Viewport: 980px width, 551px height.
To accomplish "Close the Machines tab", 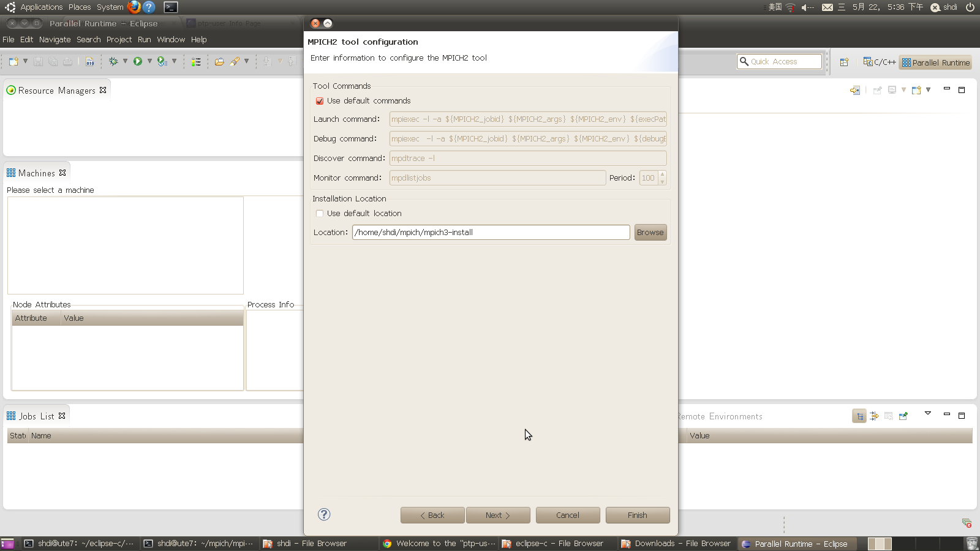I will [62, 173].
